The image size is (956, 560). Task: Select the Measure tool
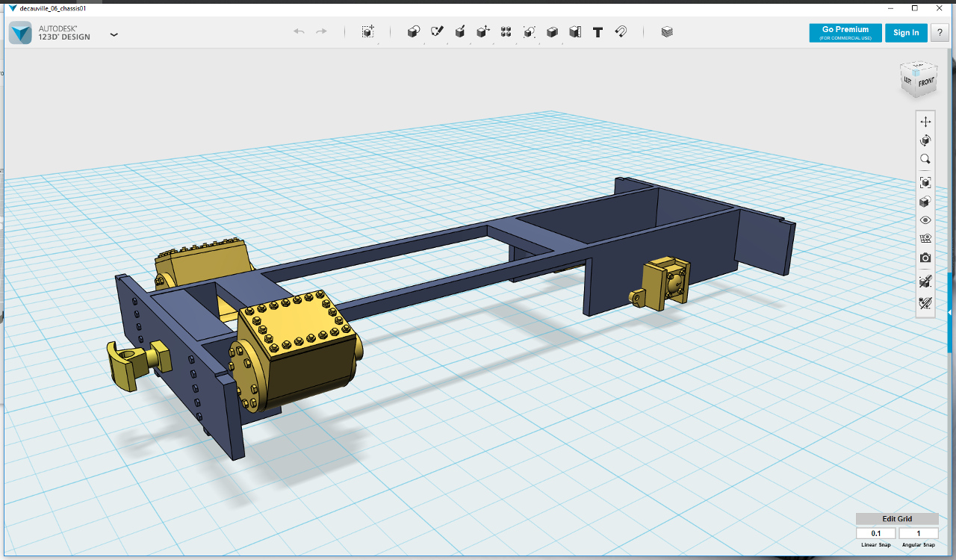point(574,32)
